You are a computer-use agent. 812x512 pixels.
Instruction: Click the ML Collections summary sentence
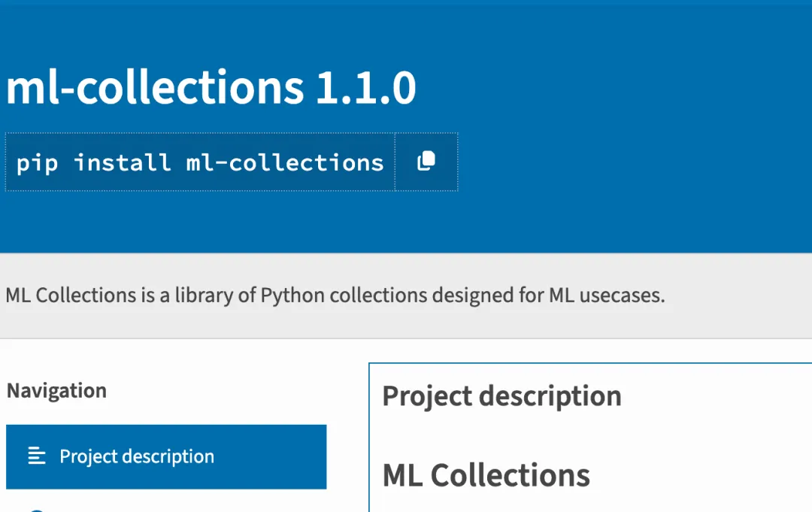pyautogui.click(x=335, y=295)
